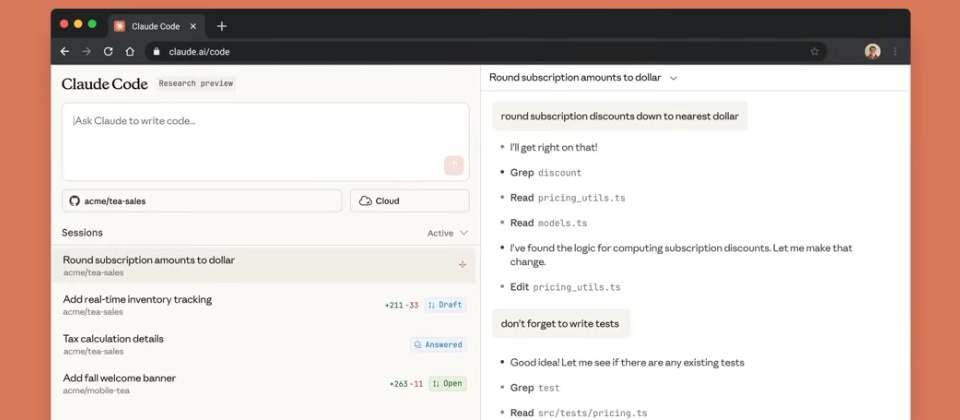This screenshot has width=960, height=420.
Task: Click the Draft status badge
Action: pos(445,305)
